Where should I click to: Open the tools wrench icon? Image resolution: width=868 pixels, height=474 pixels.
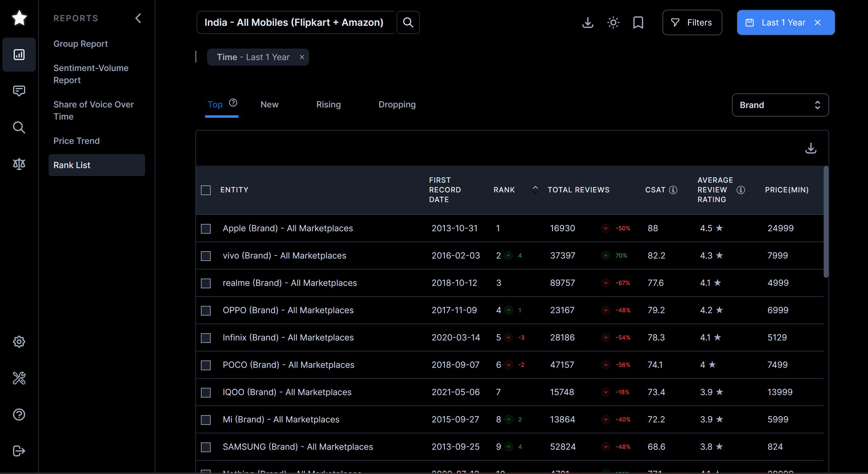pos(19,378)
